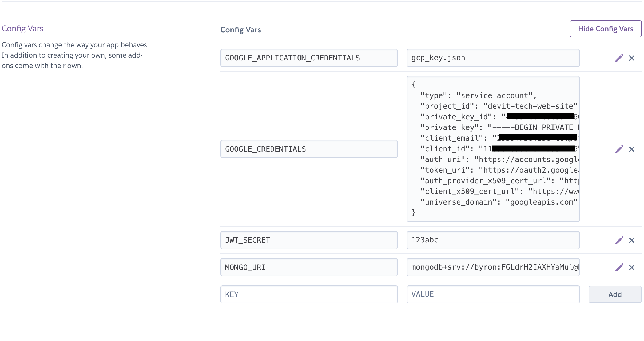Viewport: 644px width, 341px height.
Task: Click the "client_x509_cert_url" line in the JSON
Action: 499,192
